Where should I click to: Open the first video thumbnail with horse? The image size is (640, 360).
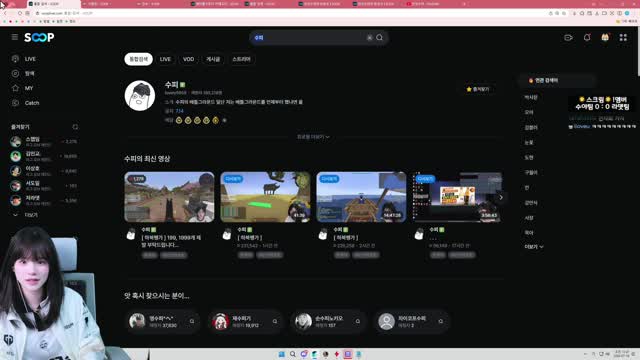(x=169, y=197)
